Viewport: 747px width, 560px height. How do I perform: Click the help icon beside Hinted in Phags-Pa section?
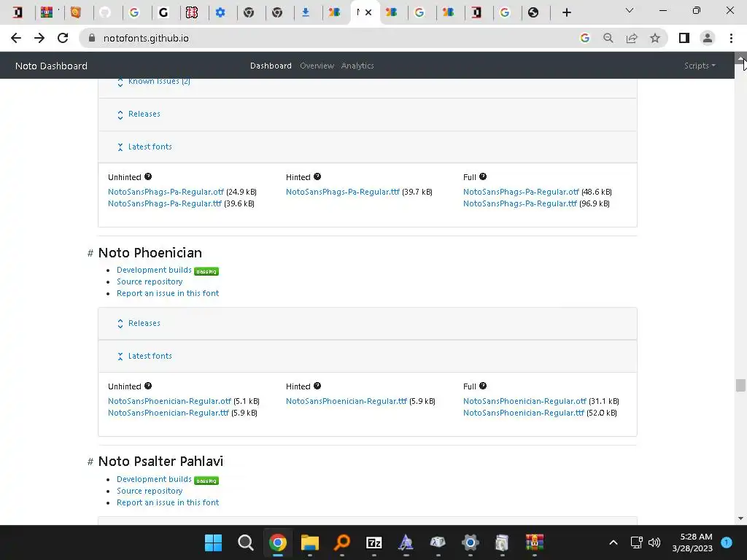pyautogui.click(x=317, y=176)
